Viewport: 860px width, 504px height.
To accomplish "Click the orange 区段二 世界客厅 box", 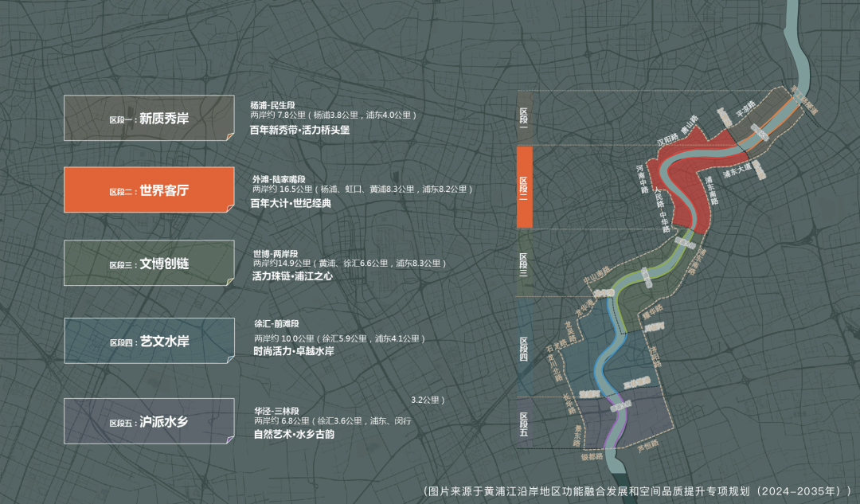I will coord(149,189).
